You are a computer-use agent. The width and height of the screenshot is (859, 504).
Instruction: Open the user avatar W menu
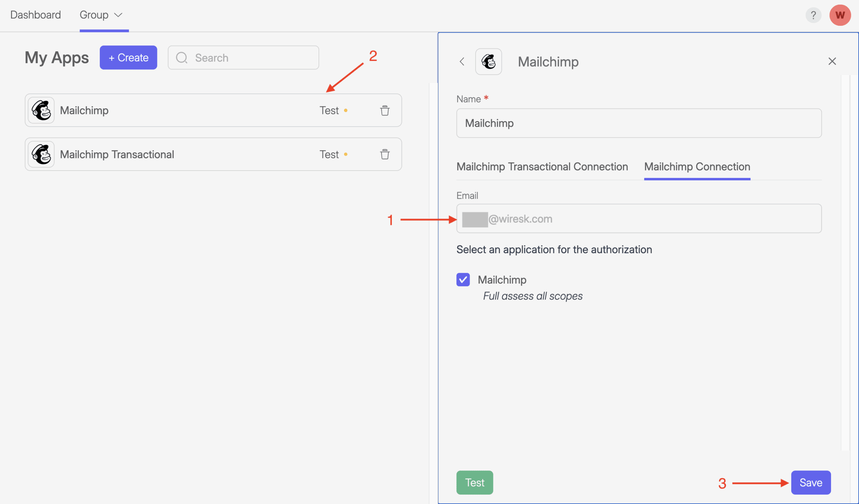coord(840,15)
